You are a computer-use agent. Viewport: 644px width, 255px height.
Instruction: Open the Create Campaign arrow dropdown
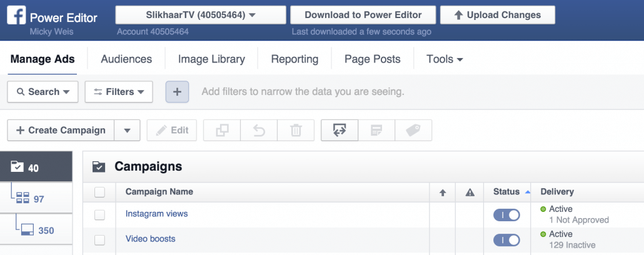127,130
